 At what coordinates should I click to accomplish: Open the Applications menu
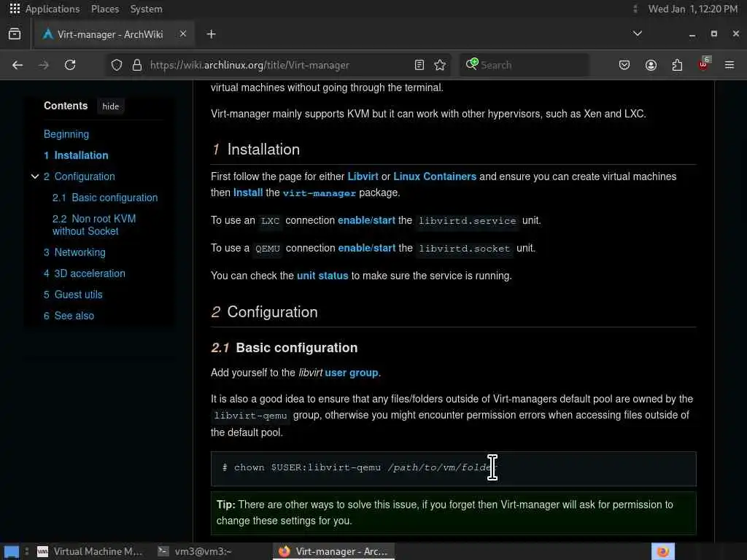[53, 9]
